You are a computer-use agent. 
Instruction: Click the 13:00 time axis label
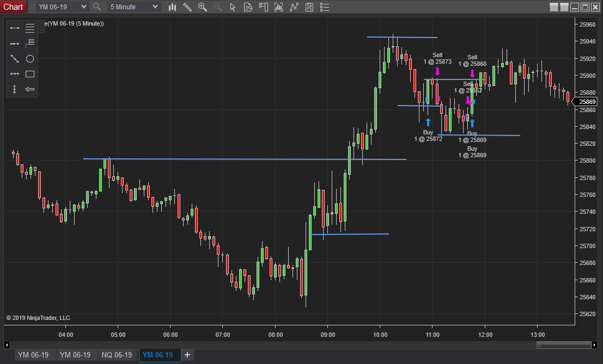[x=538, y=335]
